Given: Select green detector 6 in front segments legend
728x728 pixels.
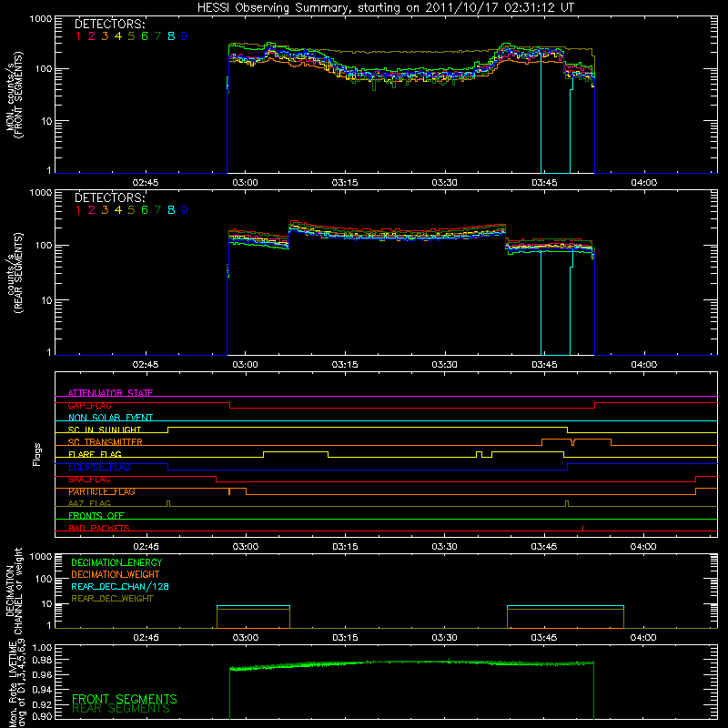Looking at the screenshot, I should (145, 36).
